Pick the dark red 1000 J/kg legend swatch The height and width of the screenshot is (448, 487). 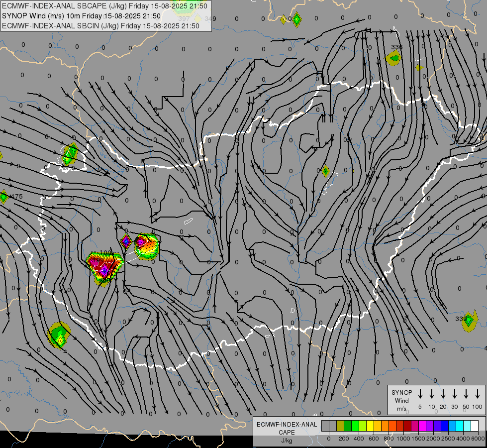pyautogui.click(x=407, y=426)
